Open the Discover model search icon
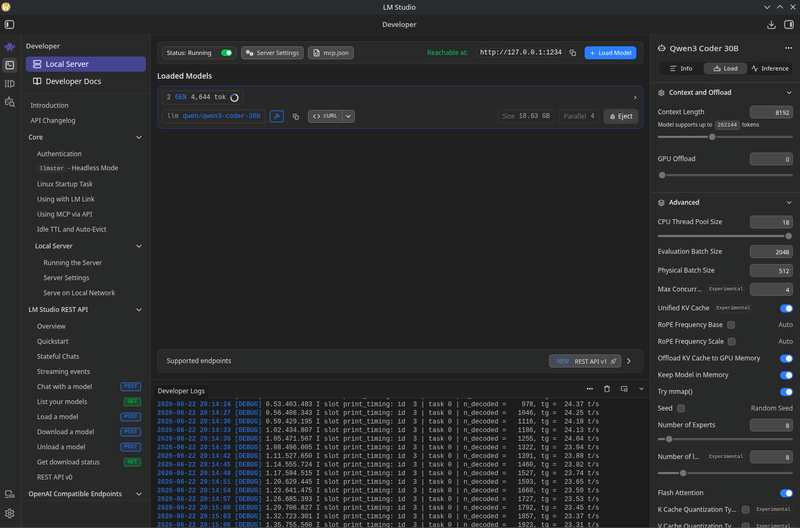Viewport: 800px width, 528px height. point(10,102)
